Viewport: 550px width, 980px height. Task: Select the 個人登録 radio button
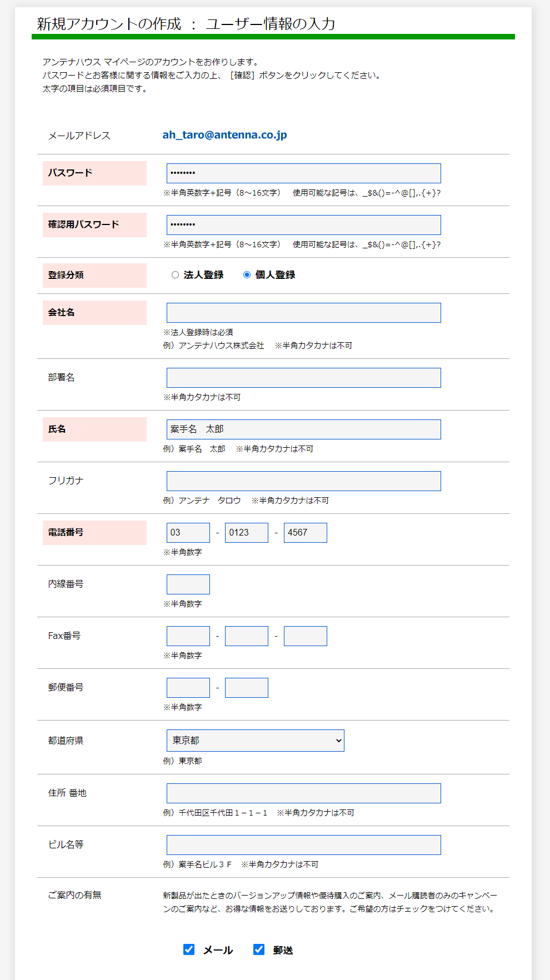[247, 275]
